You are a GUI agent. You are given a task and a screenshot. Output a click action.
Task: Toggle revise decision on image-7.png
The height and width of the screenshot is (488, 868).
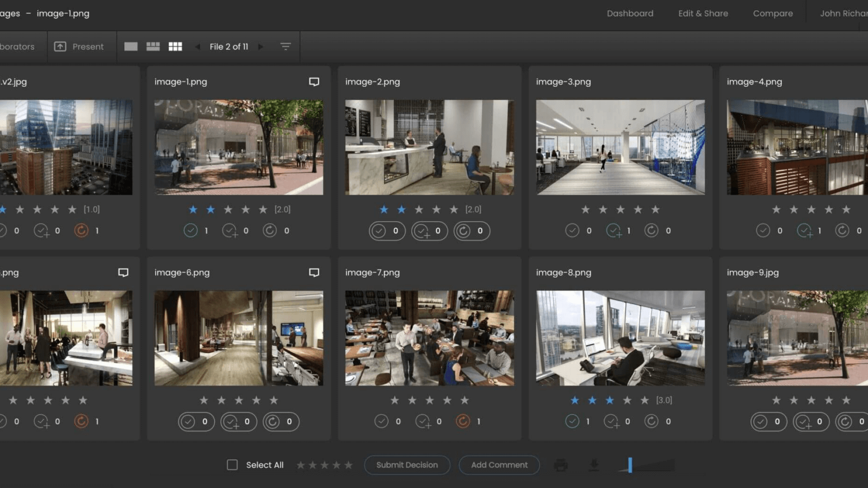coord(463,421)
